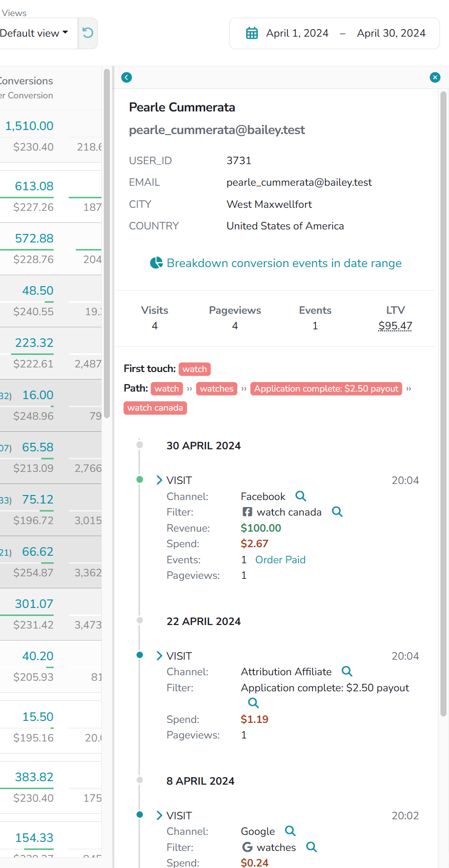Click the Facebook icon beside watch canada
Screen dimensions: 449x868
pyautogui.click(x=247, y=512)
